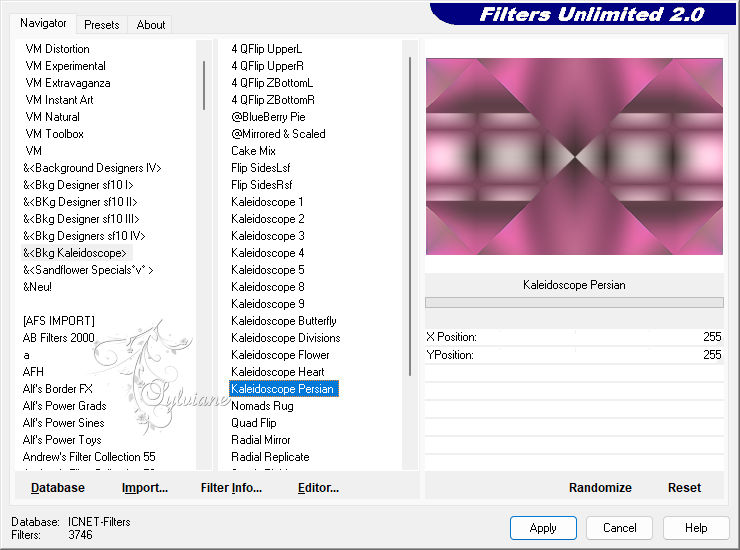
Task: Click the Apply button
Action: 543,528
